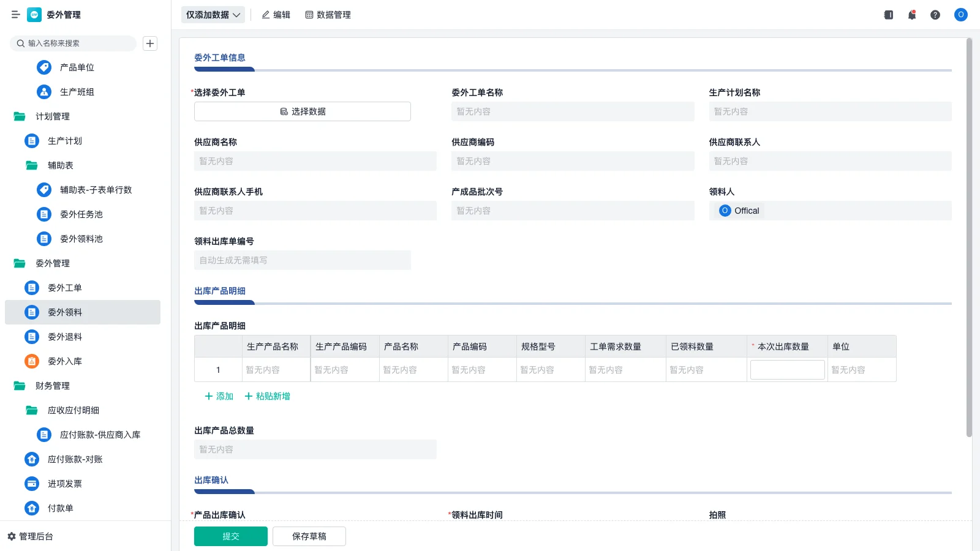Click the 提交 submit button
Screen dimensions: 980x551
(x=231, y=536)
